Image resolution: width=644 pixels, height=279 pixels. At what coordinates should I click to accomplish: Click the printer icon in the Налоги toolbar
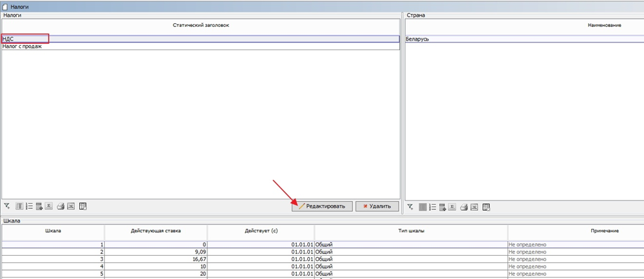click(x=61, y=206)
